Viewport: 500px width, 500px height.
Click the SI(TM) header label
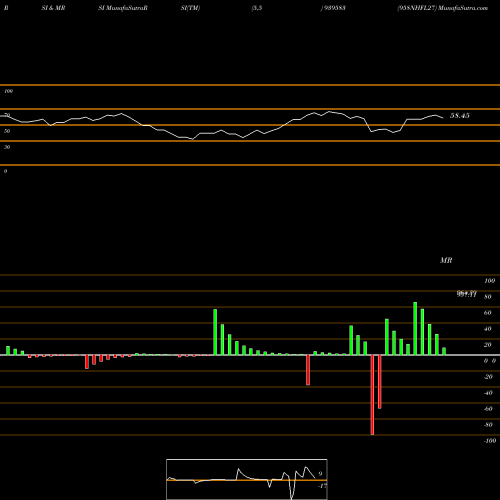coord(190,8)
